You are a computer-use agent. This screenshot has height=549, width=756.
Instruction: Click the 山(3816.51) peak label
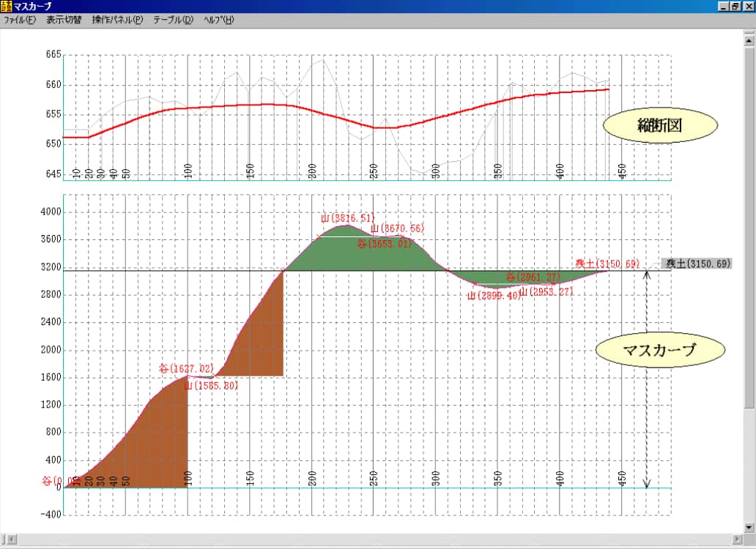tap(347, 218)
